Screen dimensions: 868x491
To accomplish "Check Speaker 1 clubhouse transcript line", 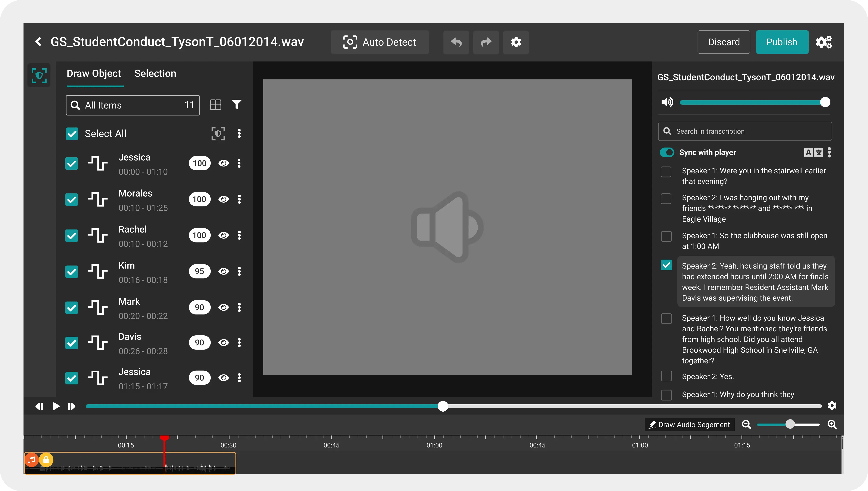I will (666, 236).
